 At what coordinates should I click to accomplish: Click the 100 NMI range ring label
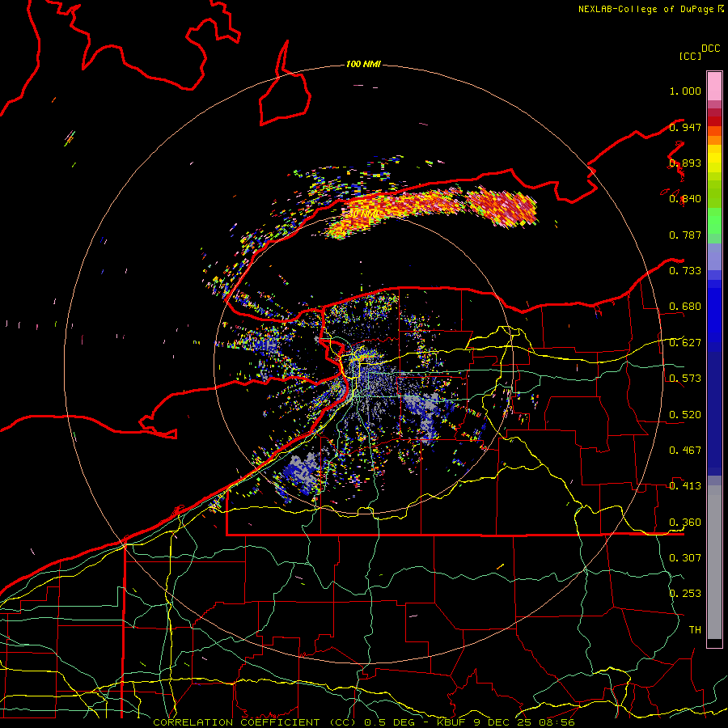363,64
